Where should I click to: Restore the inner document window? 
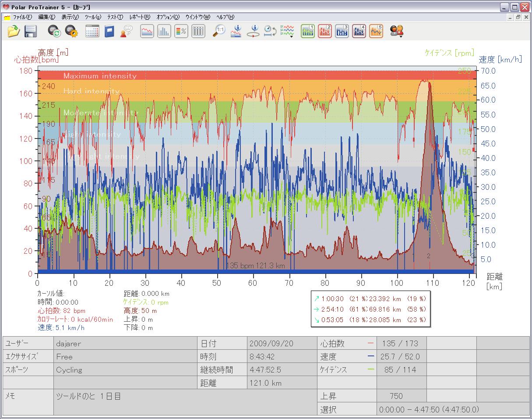tap(518, 18)
